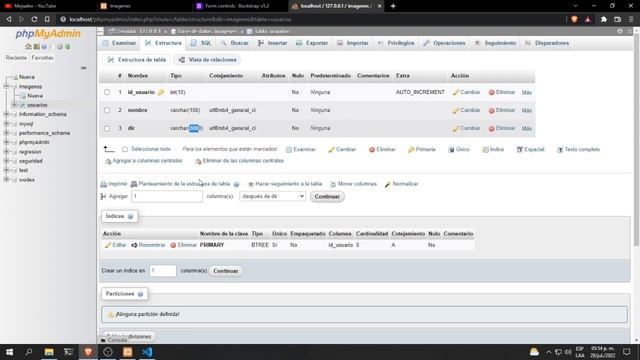Tick the Seleccionar todo checkbox

pos(125,149)
